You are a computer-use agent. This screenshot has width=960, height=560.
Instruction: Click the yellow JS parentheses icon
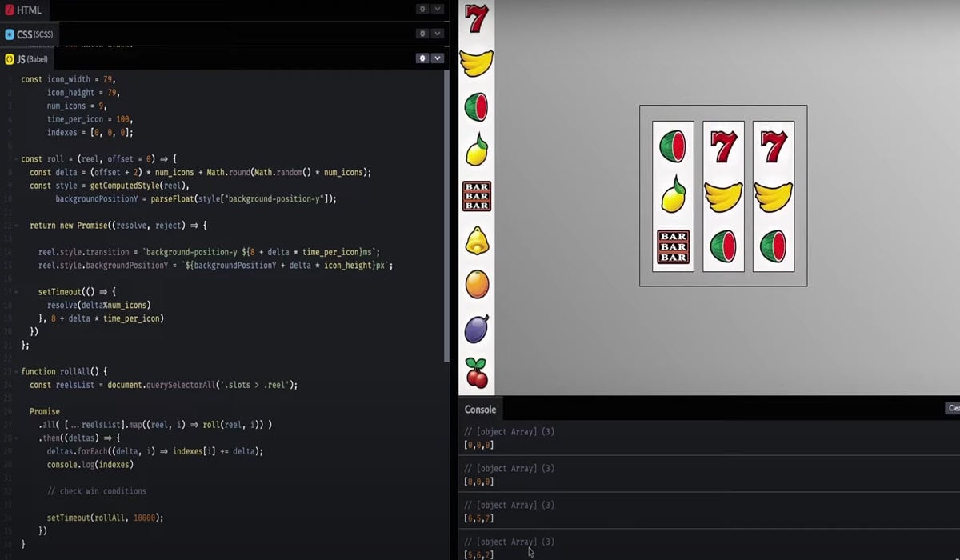pyautogui.click(x=10, y=59)
